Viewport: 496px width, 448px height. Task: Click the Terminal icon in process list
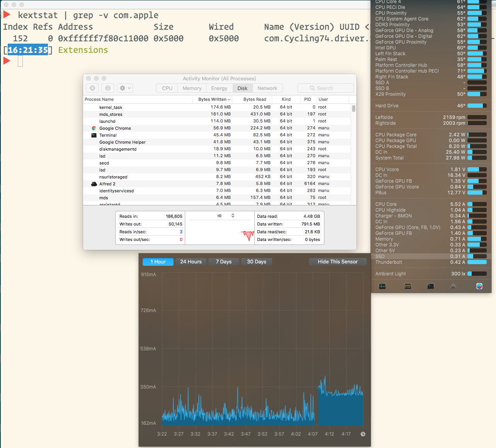pyautogui.click(x=94, y=135)
